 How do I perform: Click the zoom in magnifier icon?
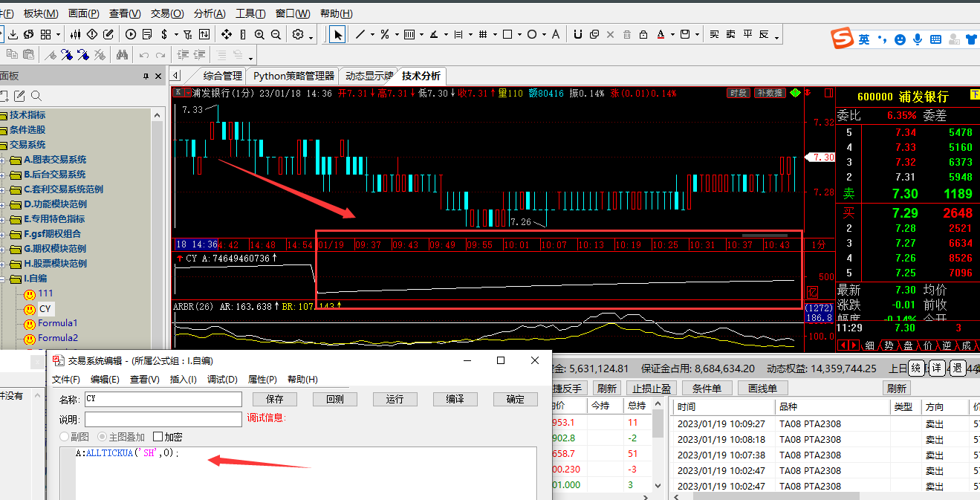(x=259, y=34)
